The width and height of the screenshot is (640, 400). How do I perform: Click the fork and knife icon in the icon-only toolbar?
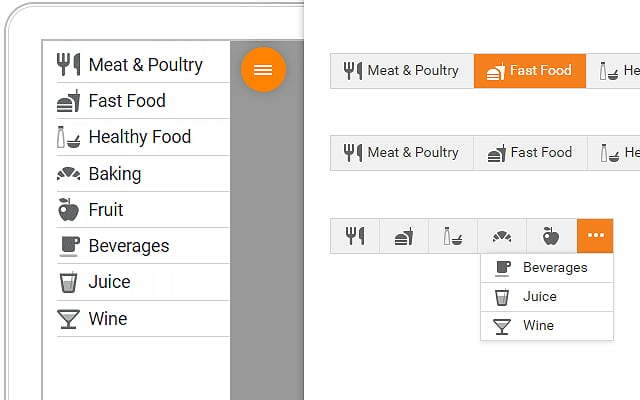coord(355,236)
